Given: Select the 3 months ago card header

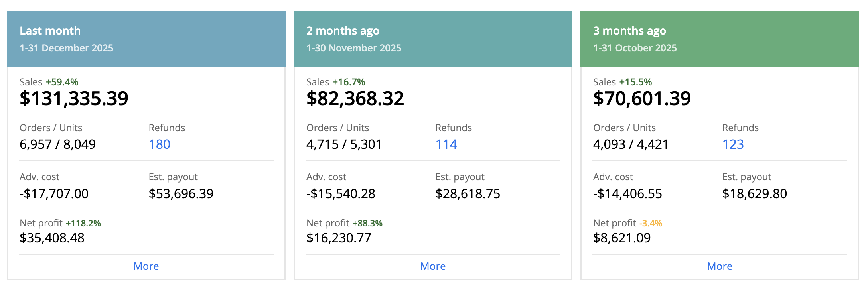Looking at the screenshot, I should 720,39.
